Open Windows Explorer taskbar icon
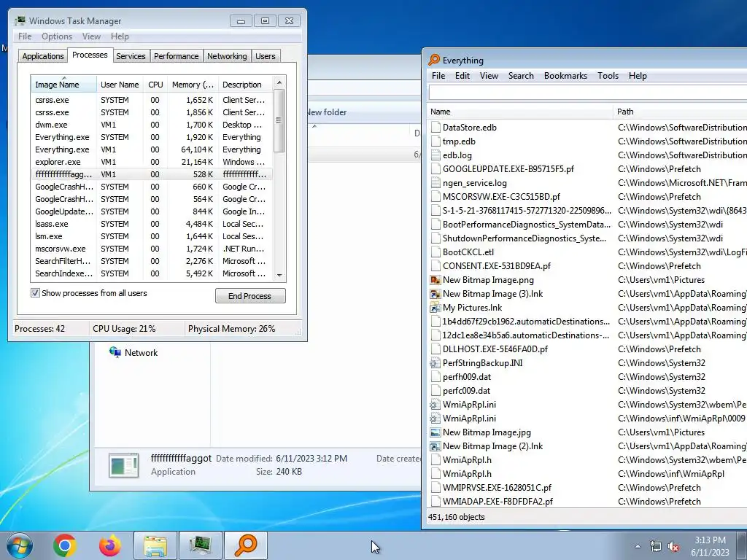The height and width of the screenshot is (560, 747). 155,545
